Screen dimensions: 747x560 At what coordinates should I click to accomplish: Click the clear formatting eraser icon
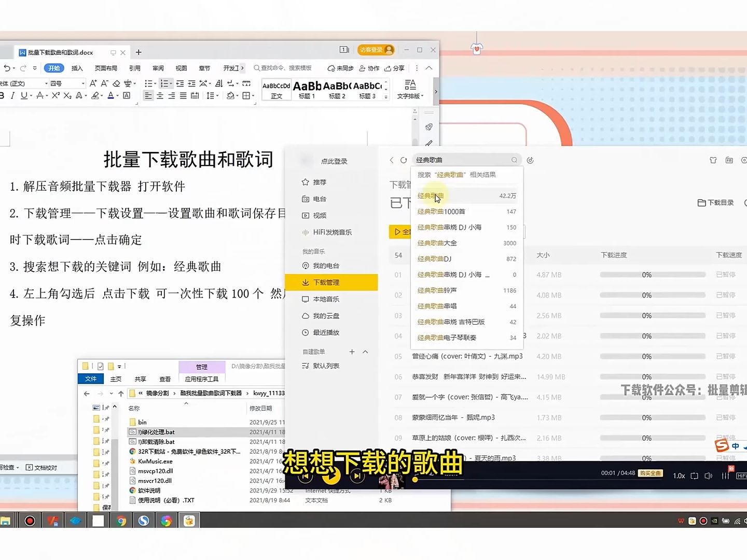116,83
